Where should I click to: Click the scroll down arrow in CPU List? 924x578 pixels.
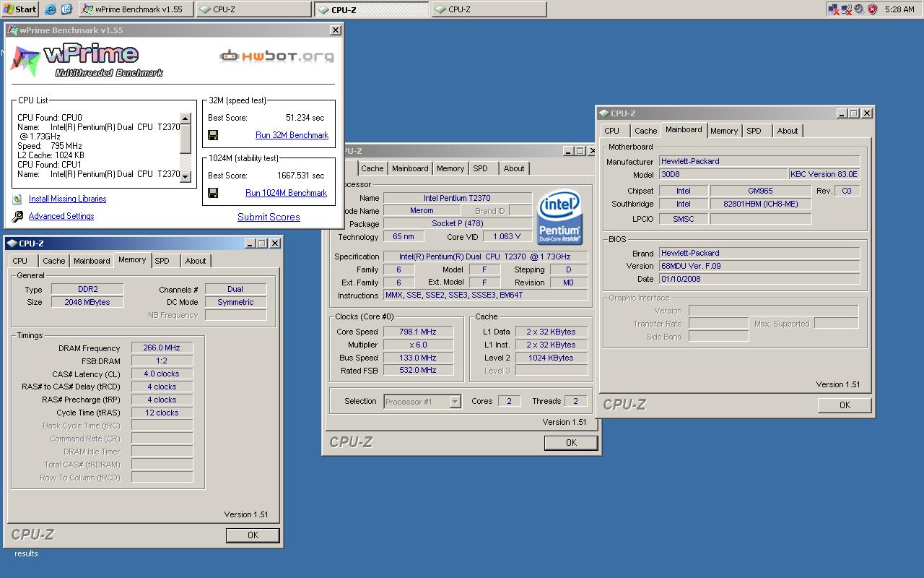(186, 177)
